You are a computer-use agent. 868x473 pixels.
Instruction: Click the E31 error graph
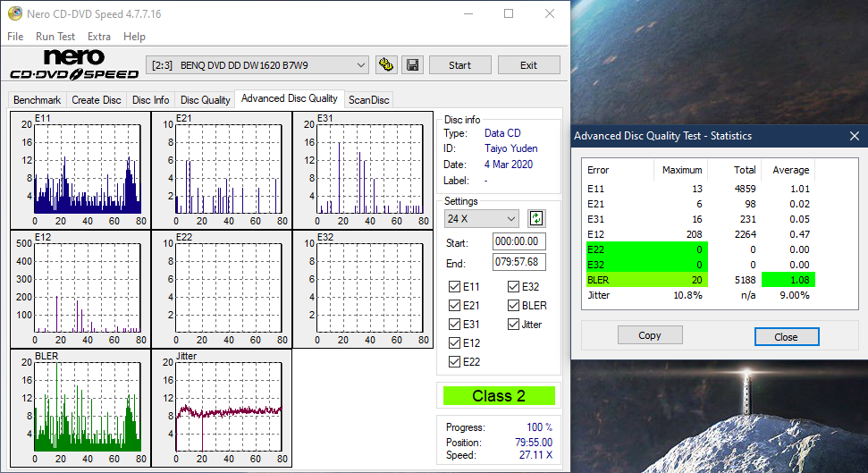363,171
